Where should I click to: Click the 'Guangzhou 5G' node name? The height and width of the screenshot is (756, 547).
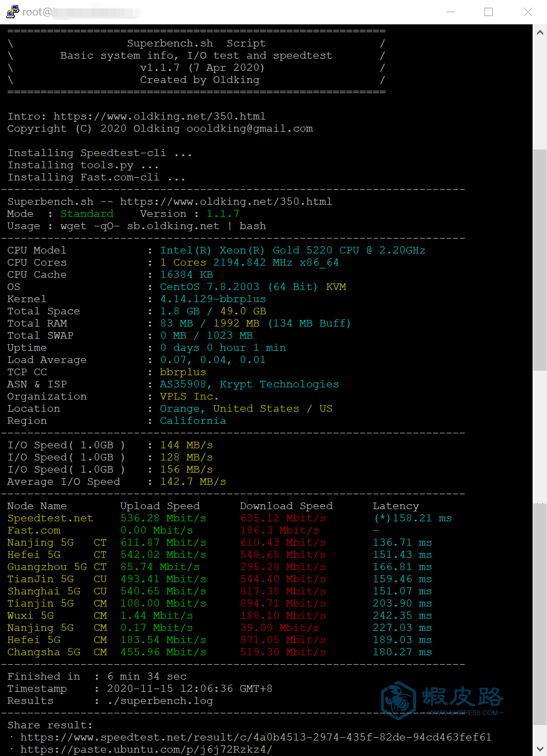tap(47, 567)
